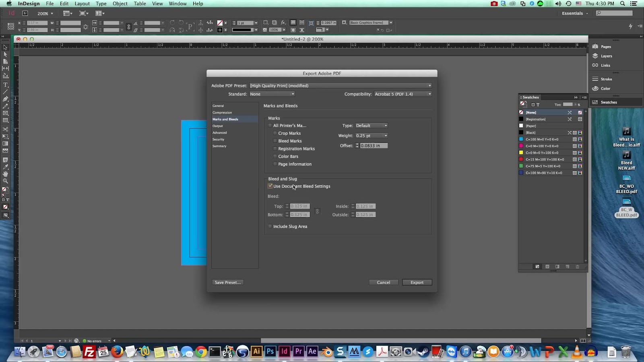Select the Pen tool

(x=5, y=99)
